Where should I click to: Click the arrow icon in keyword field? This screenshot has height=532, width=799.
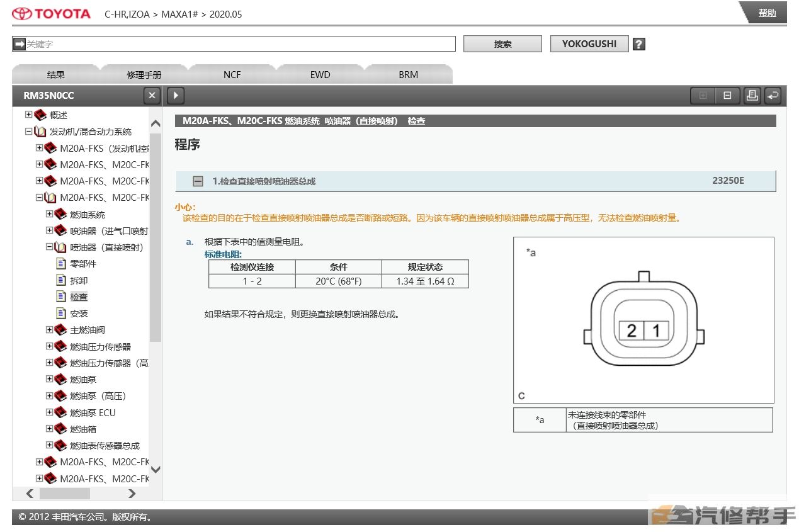(x=20, y=44)
